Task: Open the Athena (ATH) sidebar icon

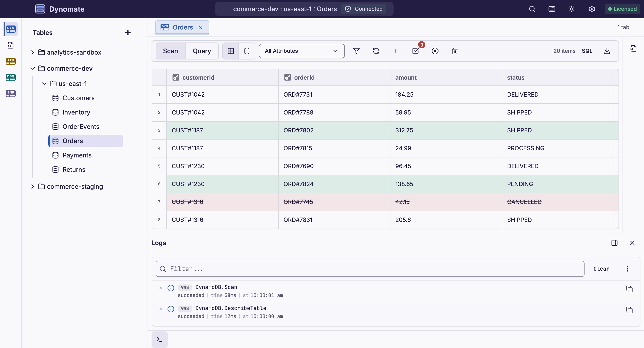Action: point(11,61)
